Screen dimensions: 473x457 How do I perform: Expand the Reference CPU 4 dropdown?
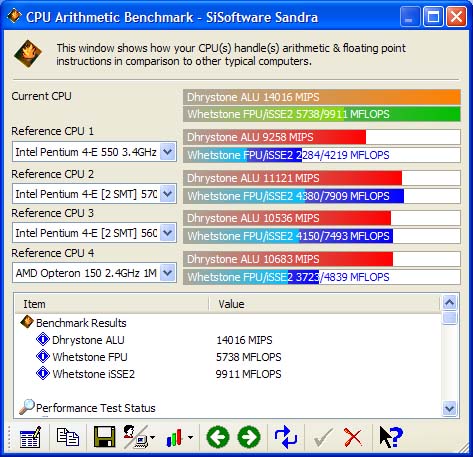click(168, 273)
